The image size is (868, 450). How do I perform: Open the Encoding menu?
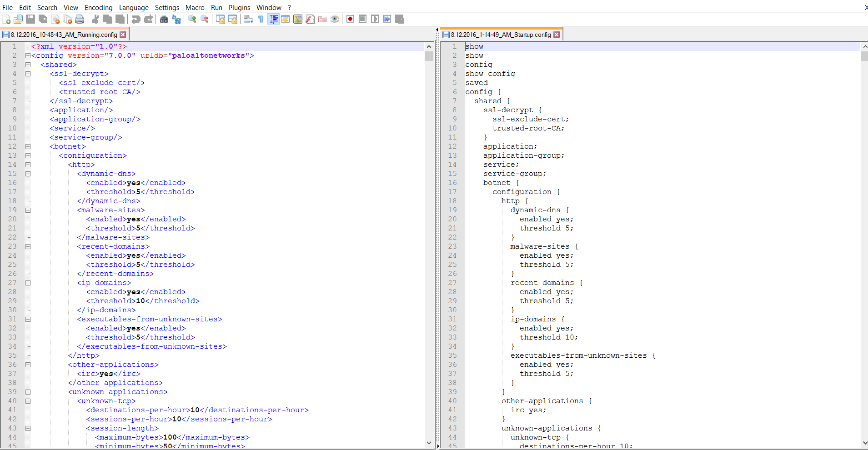click(x=98, y=7)
